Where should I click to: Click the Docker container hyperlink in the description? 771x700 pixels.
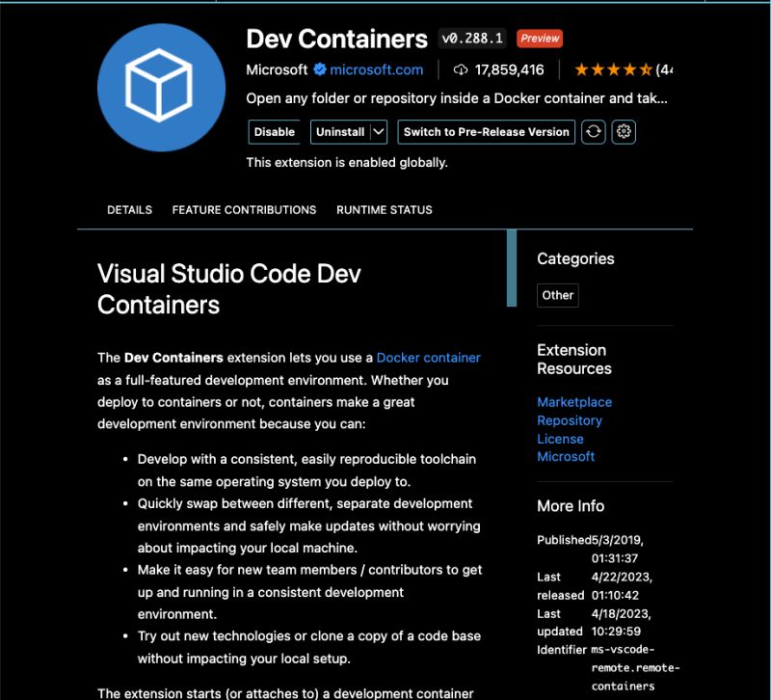click(427, 357)
